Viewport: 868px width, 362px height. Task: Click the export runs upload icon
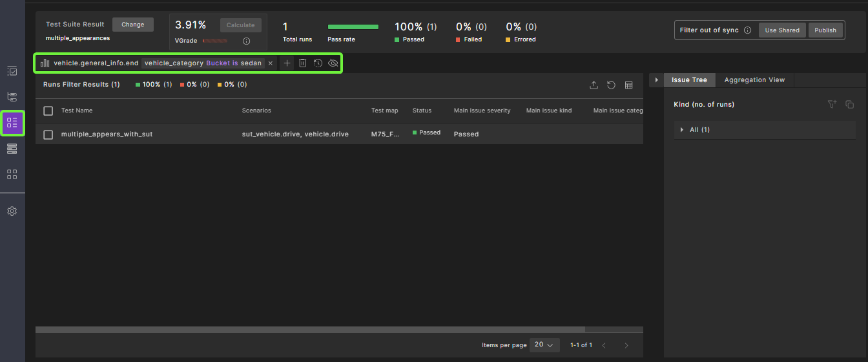[x=594, y=85]
